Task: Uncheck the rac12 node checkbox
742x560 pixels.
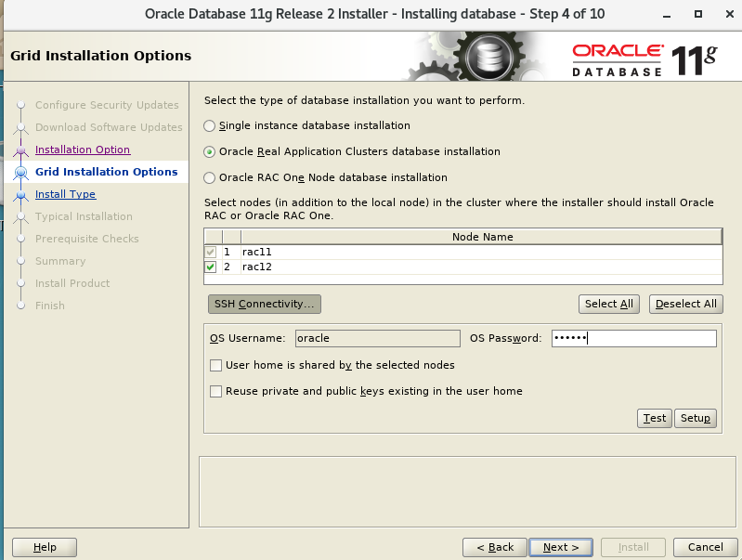Action: point(212,267)
